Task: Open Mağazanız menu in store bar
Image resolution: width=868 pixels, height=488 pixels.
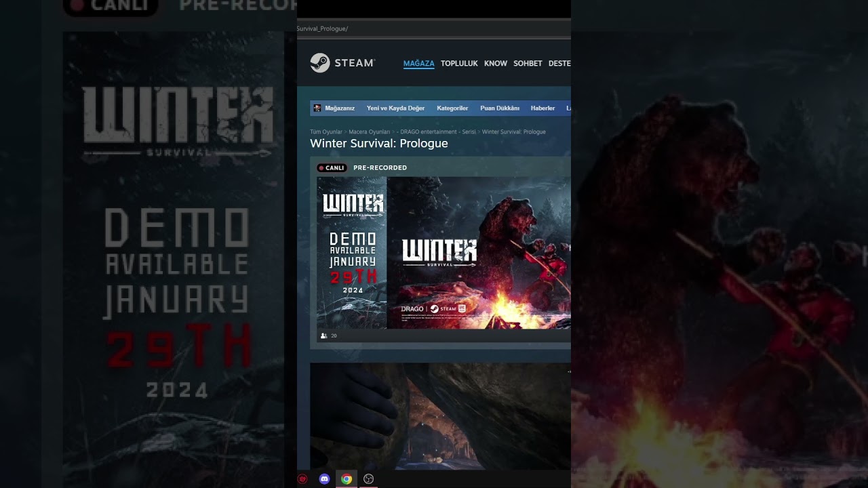Action: [x=340, y=108]
